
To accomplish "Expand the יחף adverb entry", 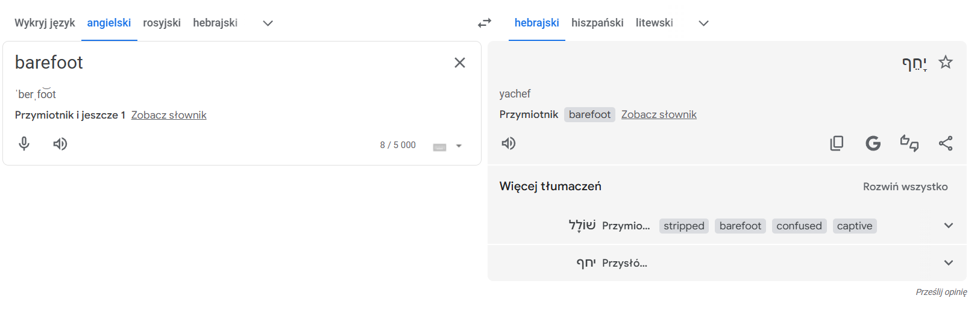I will point(948,263).
